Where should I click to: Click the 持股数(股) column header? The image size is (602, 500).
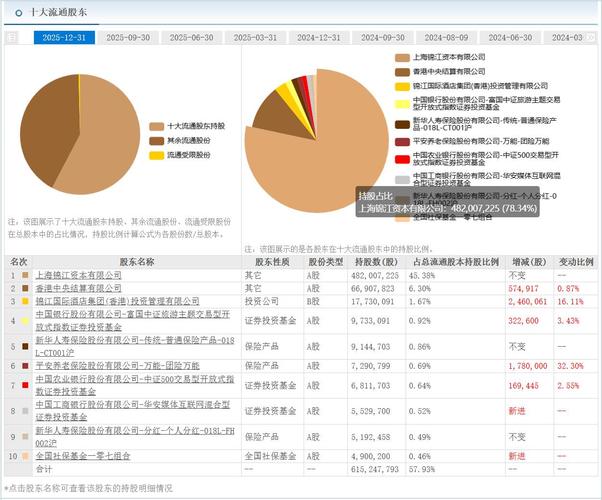coord(376,262)
